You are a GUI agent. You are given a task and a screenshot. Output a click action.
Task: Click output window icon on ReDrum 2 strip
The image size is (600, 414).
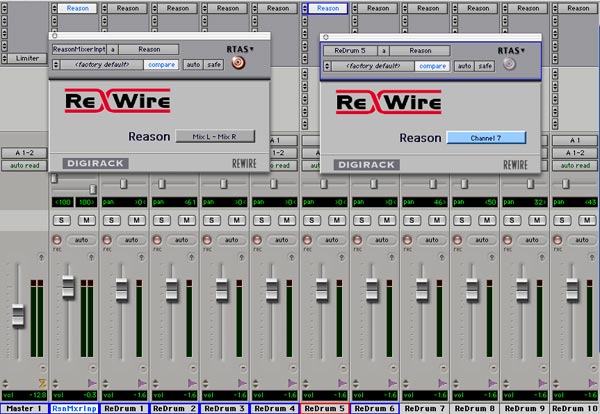click(191, 257)
